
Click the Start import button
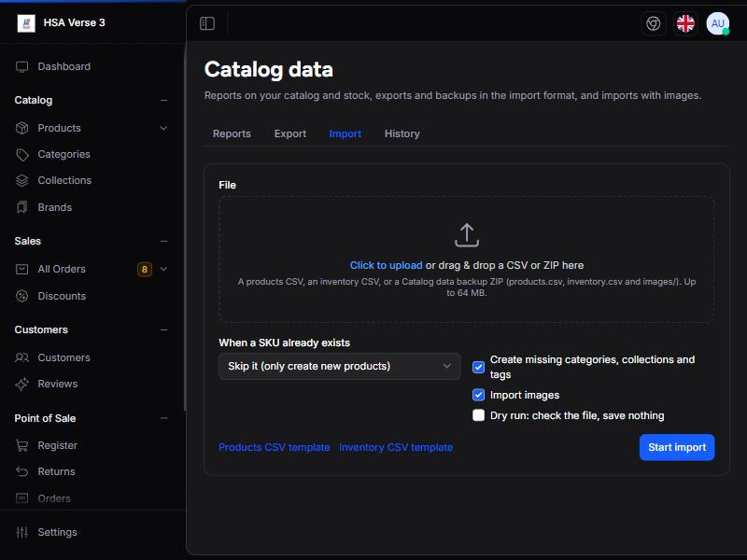[x=677, y=447]
